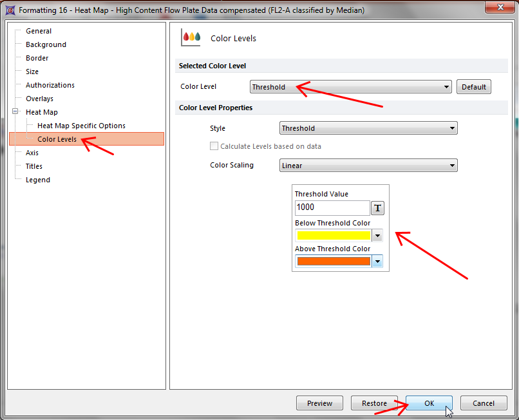This screenshot has height=420, width=519.
Task: Expand the Color Scaling dropdown
Action: pos(368,166)
